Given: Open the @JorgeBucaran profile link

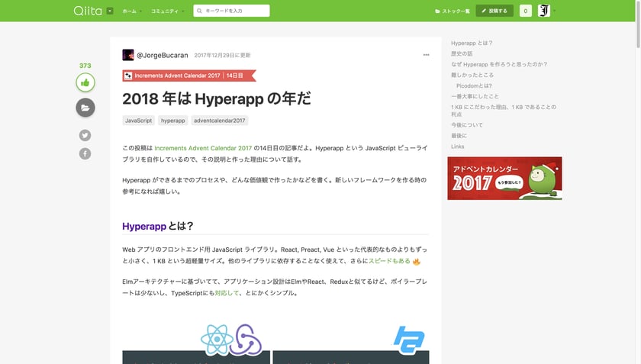Looking at the screenshot, I should [163, 55].
